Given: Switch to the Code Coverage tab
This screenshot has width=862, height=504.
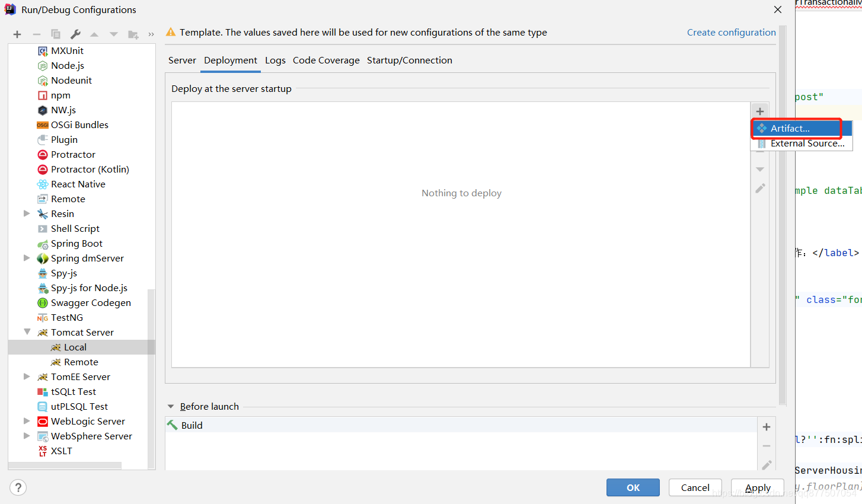Looking at the screenshot, I should tap(326, 60).
